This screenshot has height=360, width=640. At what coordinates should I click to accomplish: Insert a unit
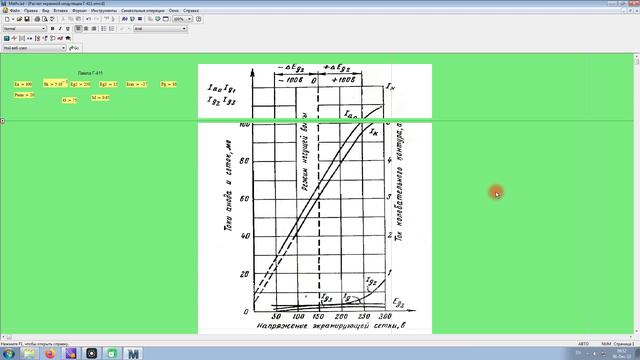132,19
